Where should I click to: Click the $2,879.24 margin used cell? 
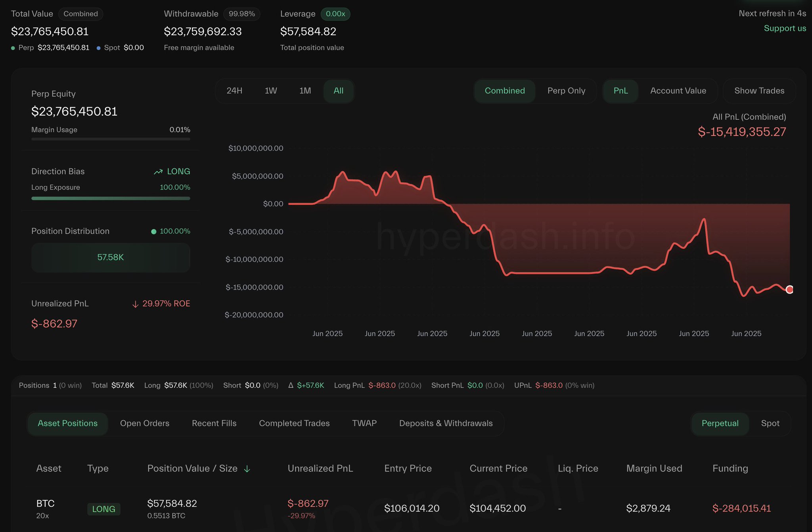point(648,508)
